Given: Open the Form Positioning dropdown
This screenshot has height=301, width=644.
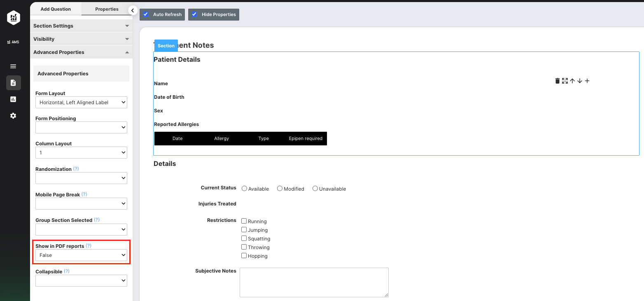Looking at the screenshot, I should [81, 128].
